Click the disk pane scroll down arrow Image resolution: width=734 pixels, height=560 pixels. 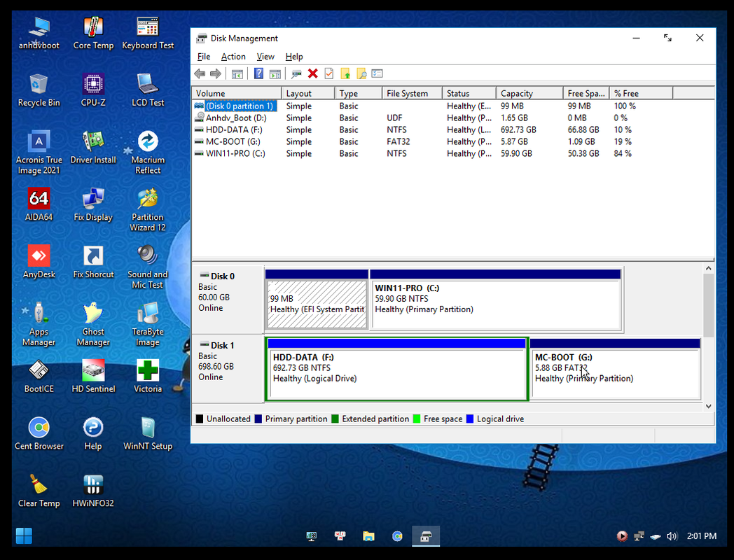[x=708, y=406]
